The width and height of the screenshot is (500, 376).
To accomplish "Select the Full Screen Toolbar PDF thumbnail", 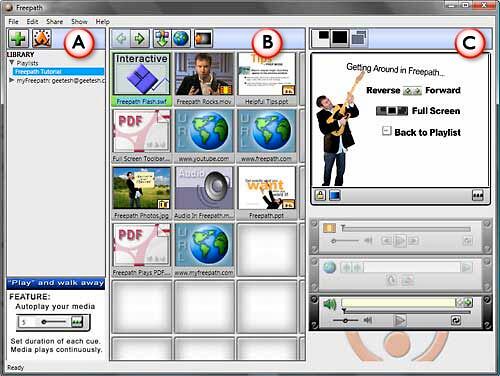I will tap(142, 136).
